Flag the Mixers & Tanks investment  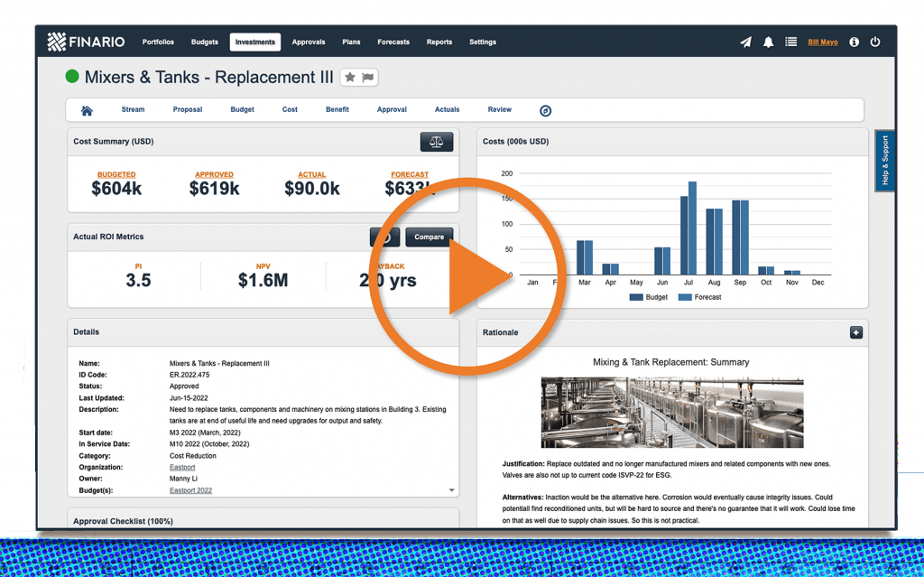[368, 78]
